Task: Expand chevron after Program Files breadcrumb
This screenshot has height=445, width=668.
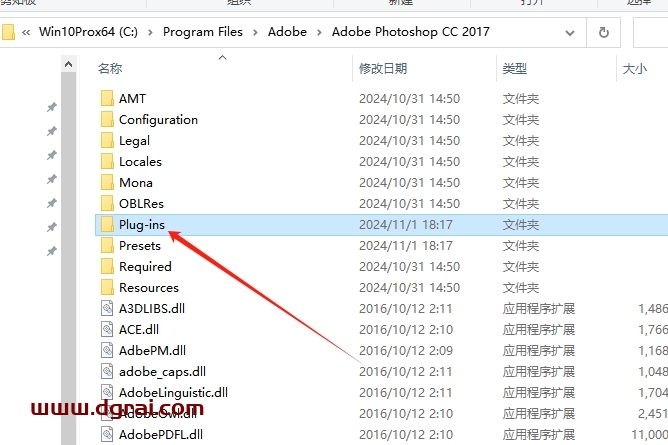Action: [255, 32]
